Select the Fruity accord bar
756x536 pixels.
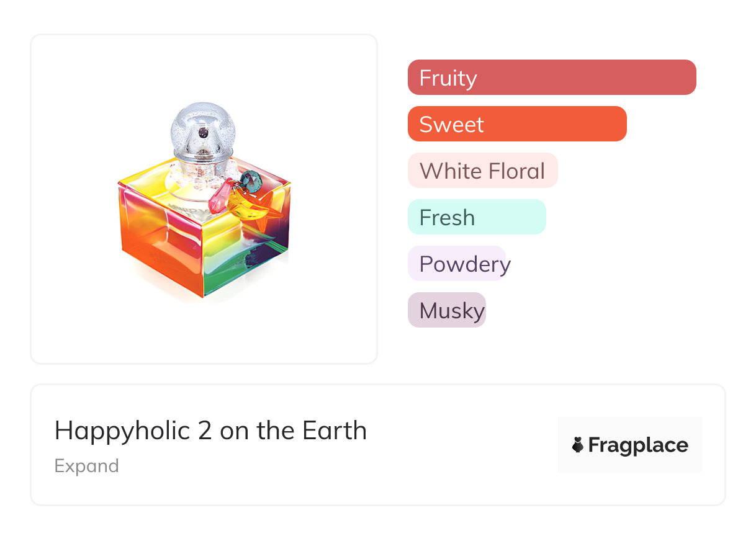coord(551,78)
